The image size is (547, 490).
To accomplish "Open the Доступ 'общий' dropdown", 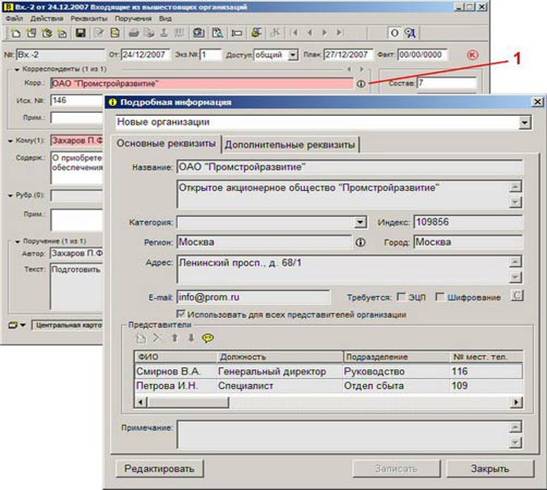I will 293,55.
